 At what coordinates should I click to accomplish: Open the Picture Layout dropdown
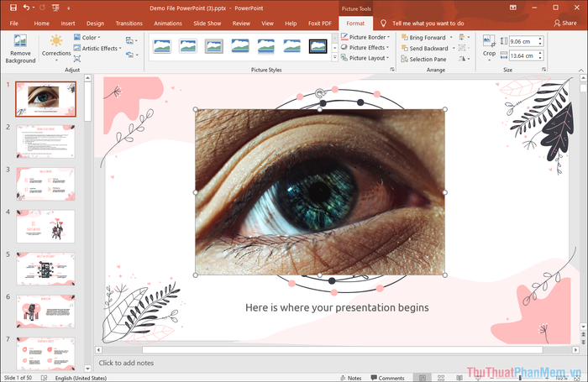[365, 58]
